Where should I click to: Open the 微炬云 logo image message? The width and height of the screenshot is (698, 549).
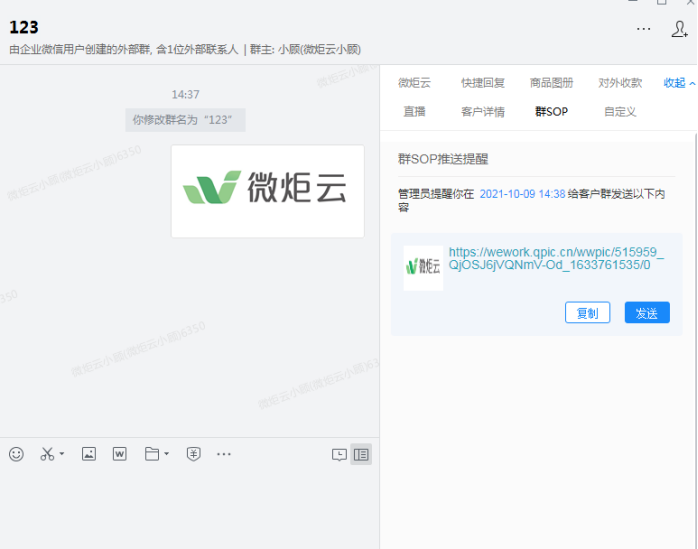[268, 191]
